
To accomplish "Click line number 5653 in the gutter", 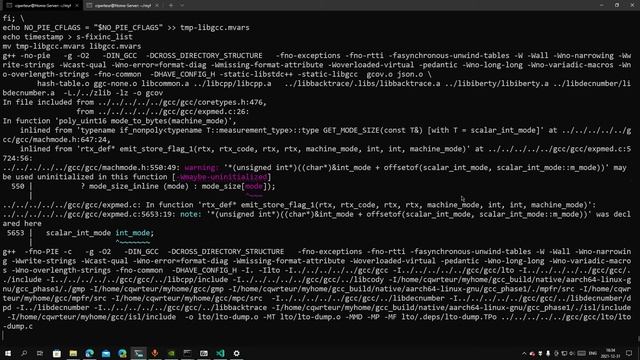I will coord(16,233).
